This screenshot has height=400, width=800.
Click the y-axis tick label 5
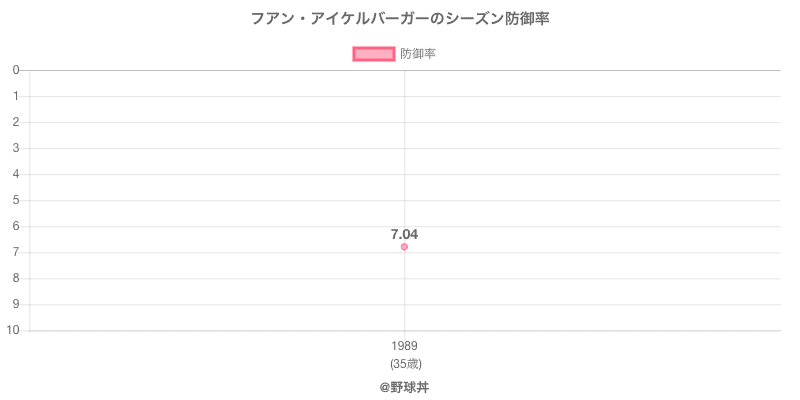[17, 200]
